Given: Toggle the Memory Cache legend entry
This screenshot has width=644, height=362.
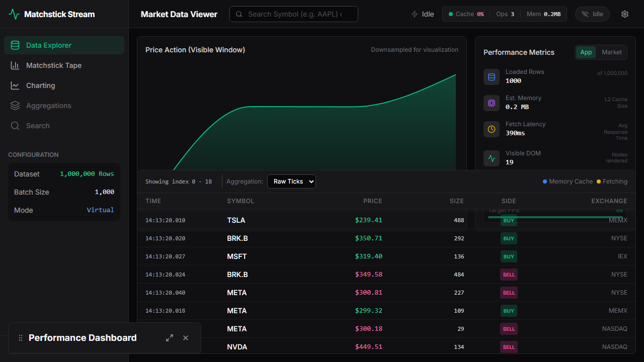Looking at the screenshot, I should (567, 182).
